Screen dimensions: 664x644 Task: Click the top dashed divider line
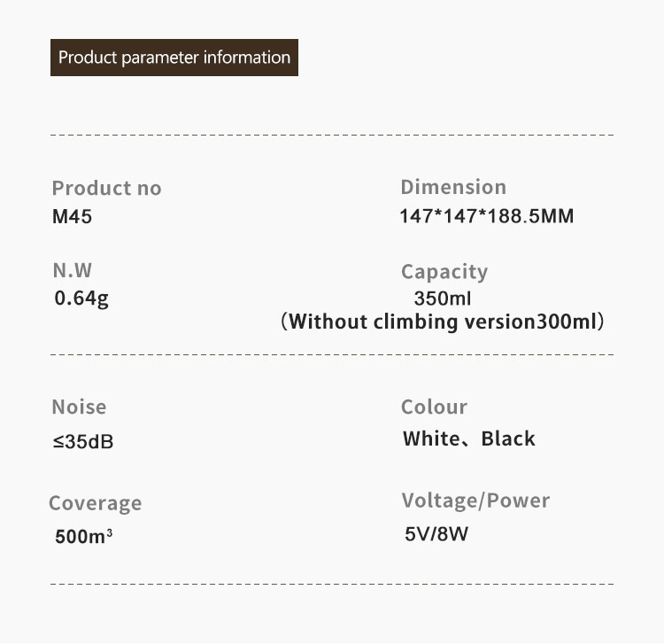click(332, 136)
